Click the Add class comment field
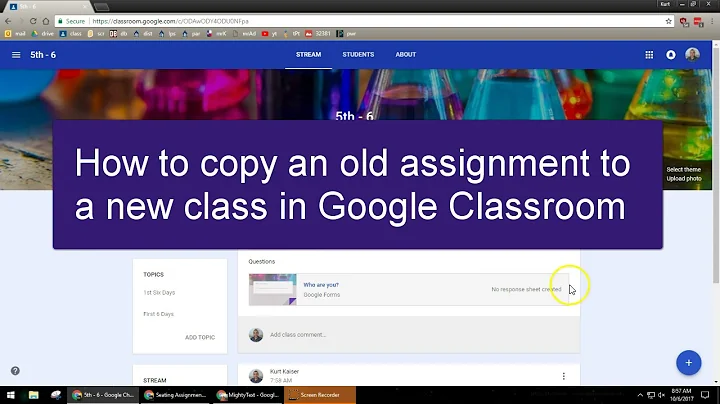 [409, 335]
